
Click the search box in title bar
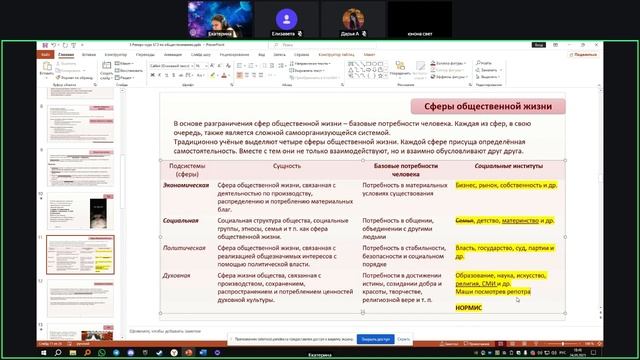coord(322,45)
